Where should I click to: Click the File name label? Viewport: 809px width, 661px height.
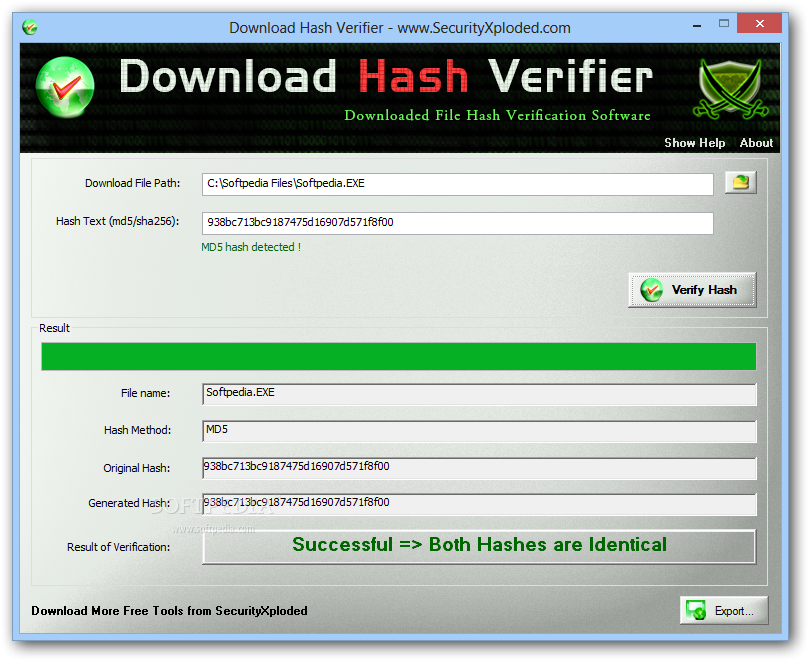pos(145,393)
